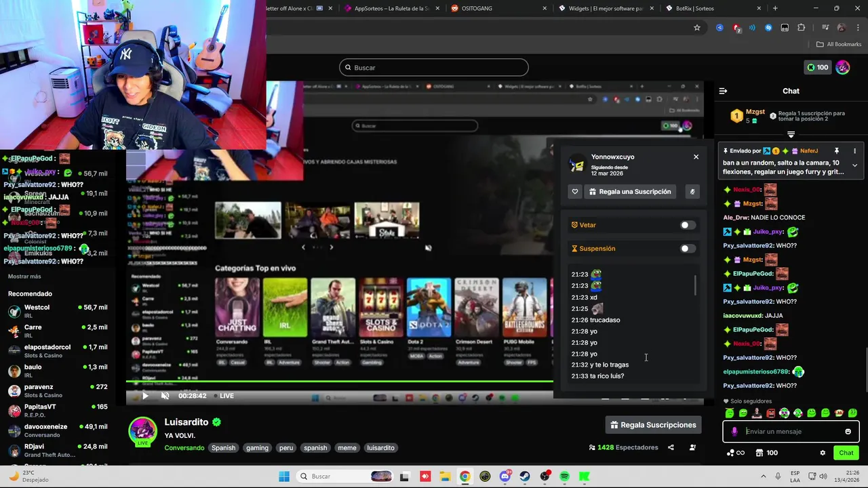The height and width of the screenshot is (488, 868).
Task: Select the peru tag
Action: (x=286, y=448)
